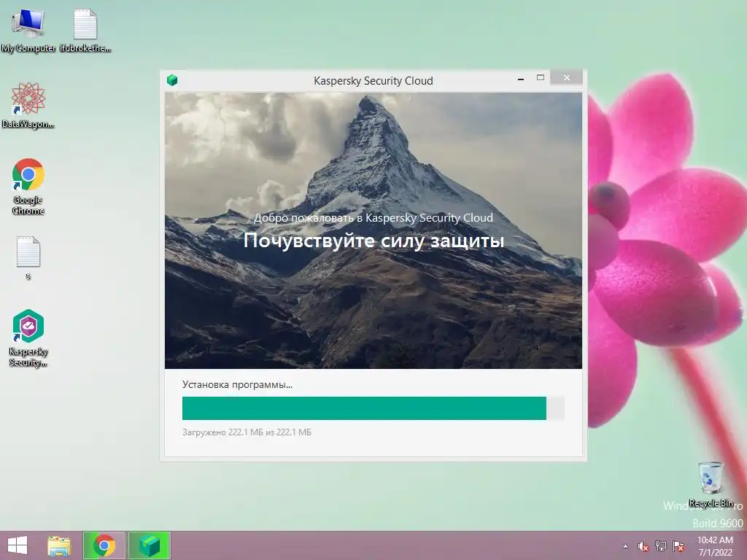Select the DataWagon shortcut icon

[x=28, y=106]
